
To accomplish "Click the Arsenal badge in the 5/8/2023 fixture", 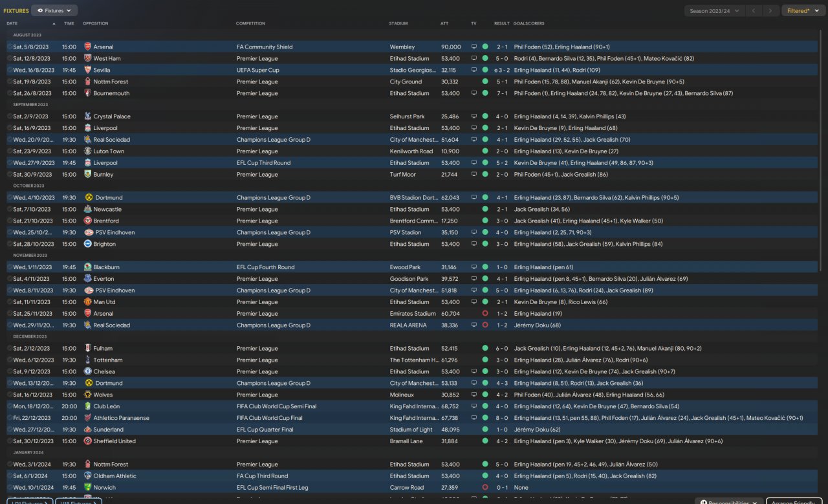I will pyautogui.click(x=88, y=47).
